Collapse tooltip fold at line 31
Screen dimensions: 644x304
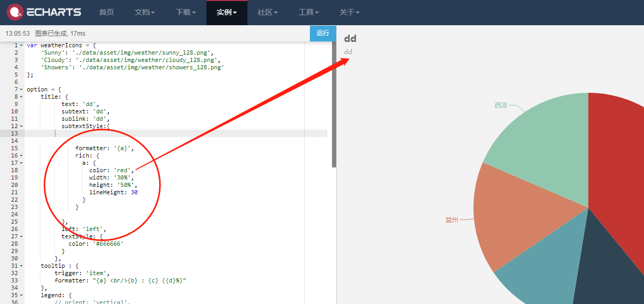(x=22, y=266)
